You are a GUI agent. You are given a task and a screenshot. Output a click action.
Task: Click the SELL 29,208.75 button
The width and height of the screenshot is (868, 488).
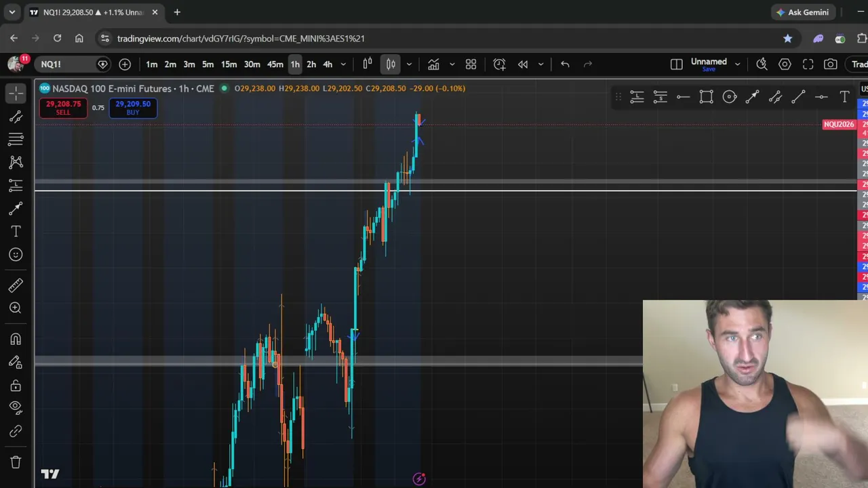click(x=63, y=108)
